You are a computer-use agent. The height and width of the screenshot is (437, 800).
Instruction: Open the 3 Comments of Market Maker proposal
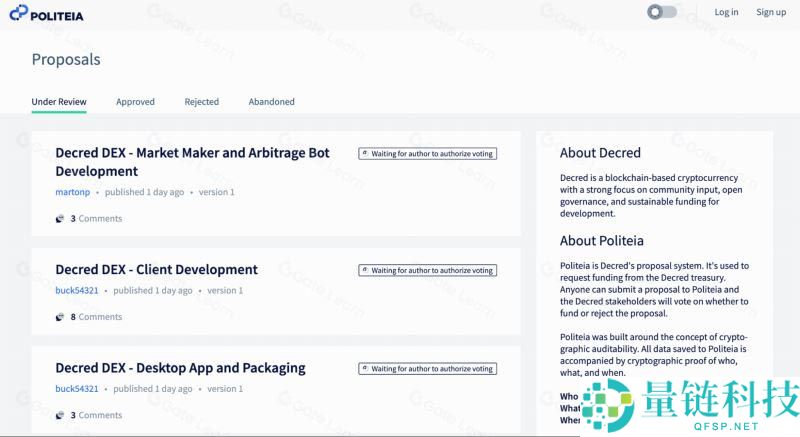coord(96,219)
